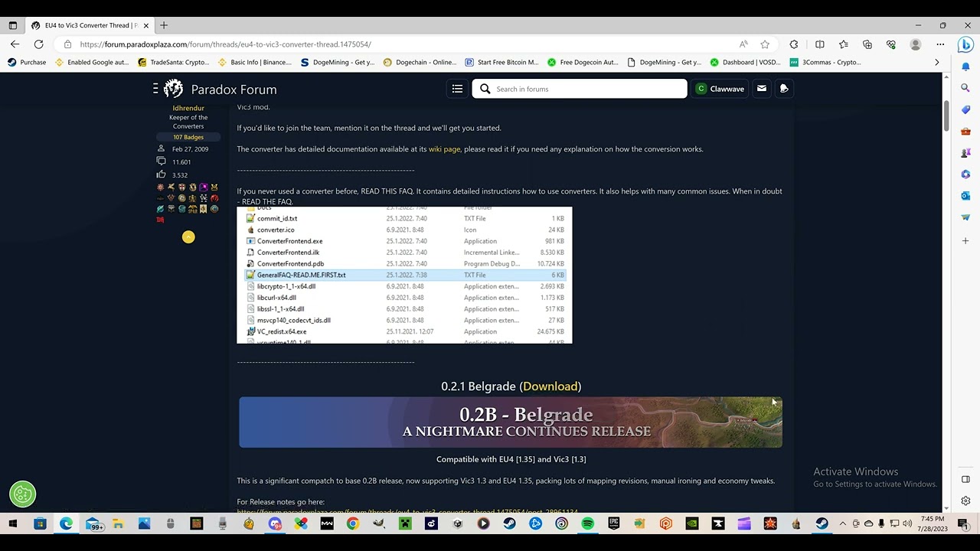Open the Purchase bookmark
Screen dimensions: 980x551
click(x=27, y=62)
